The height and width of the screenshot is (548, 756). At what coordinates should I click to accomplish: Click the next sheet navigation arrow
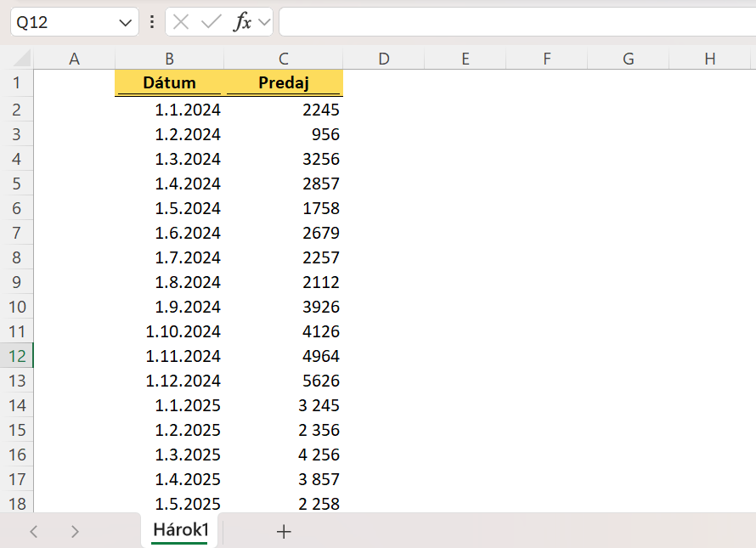click(x=75, y=531)
